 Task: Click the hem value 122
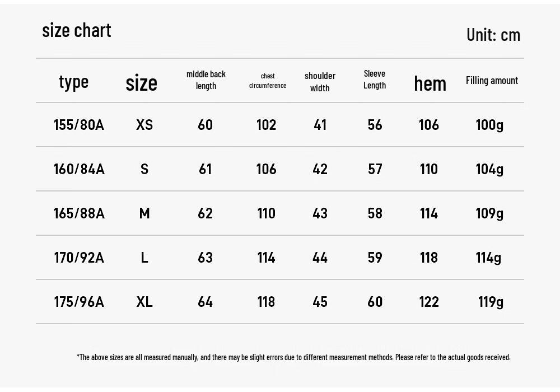pyautogui.click(x=428, y=302)
